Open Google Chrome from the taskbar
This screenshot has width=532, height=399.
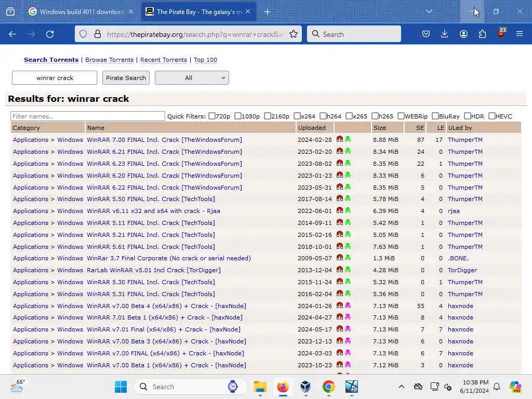click(x=328, y=387)
